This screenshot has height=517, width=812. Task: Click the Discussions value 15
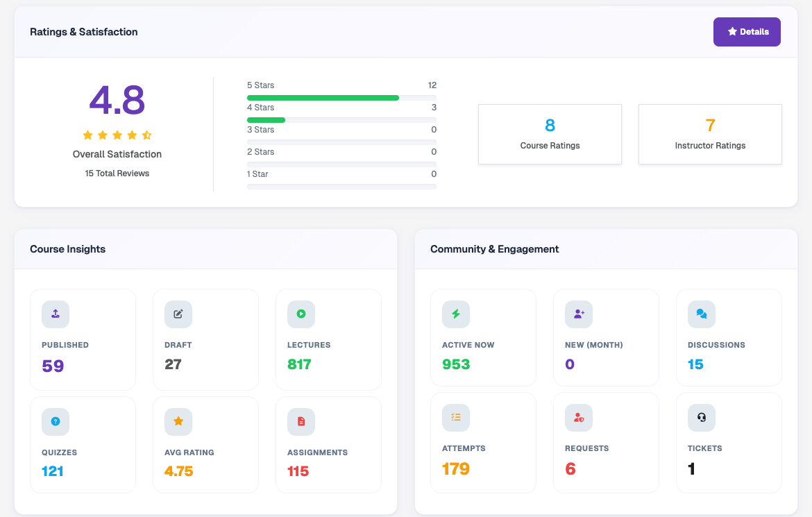coord(695,365)
